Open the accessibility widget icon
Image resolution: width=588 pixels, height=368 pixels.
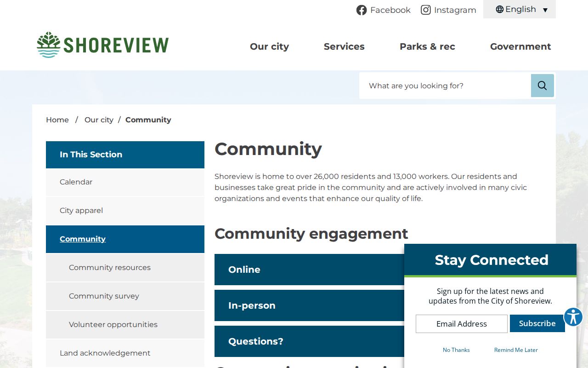(x=573, y=317)
